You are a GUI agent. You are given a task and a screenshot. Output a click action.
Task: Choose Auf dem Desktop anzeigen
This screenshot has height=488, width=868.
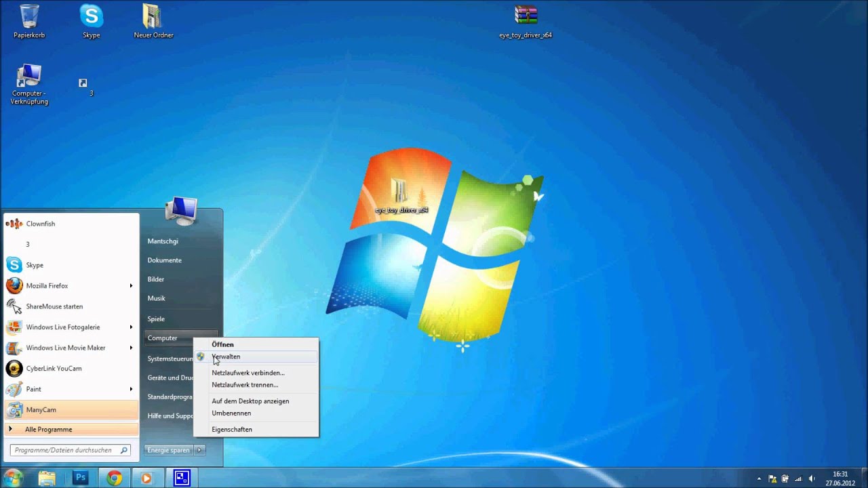[256, 401]
